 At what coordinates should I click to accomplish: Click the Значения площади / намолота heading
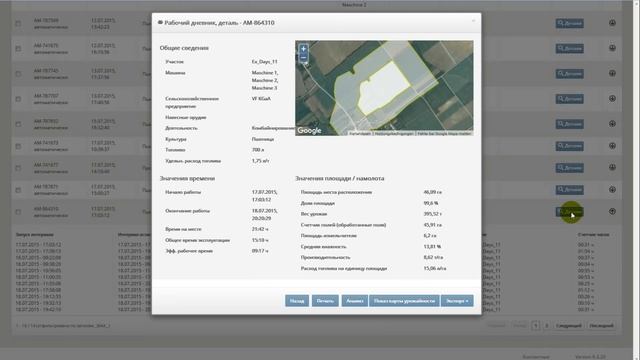coord(340,178)
